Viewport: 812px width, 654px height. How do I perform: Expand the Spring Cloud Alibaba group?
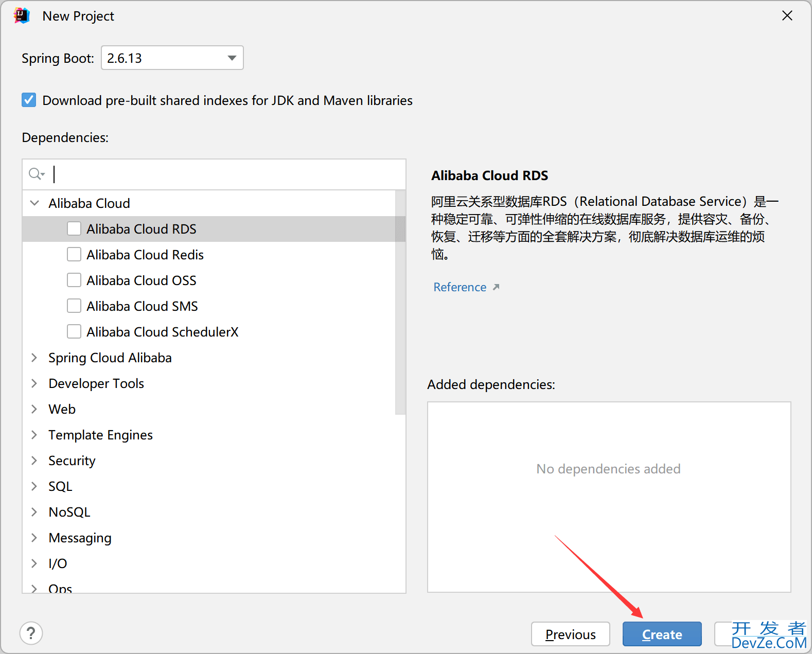coord(34,357)
